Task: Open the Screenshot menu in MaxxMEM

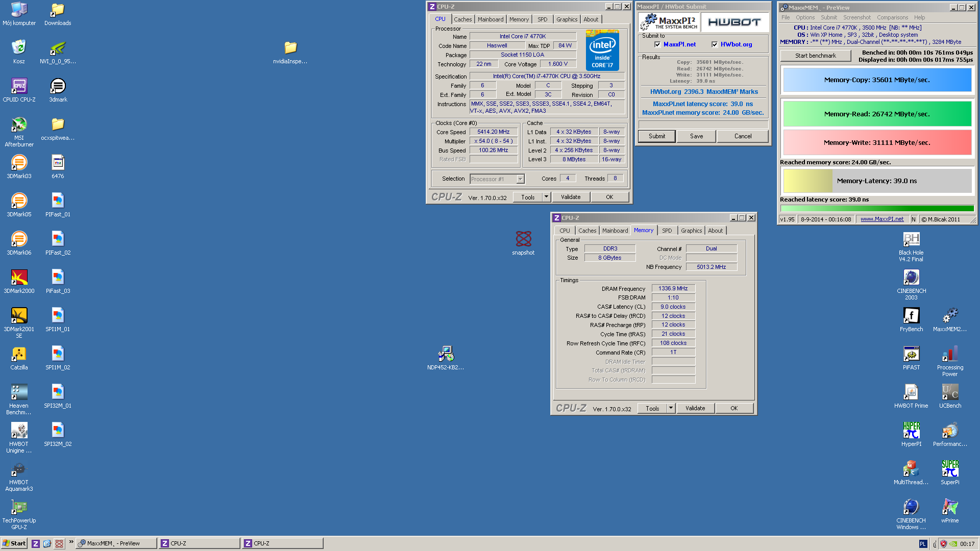Action: [x=857, y=17]
